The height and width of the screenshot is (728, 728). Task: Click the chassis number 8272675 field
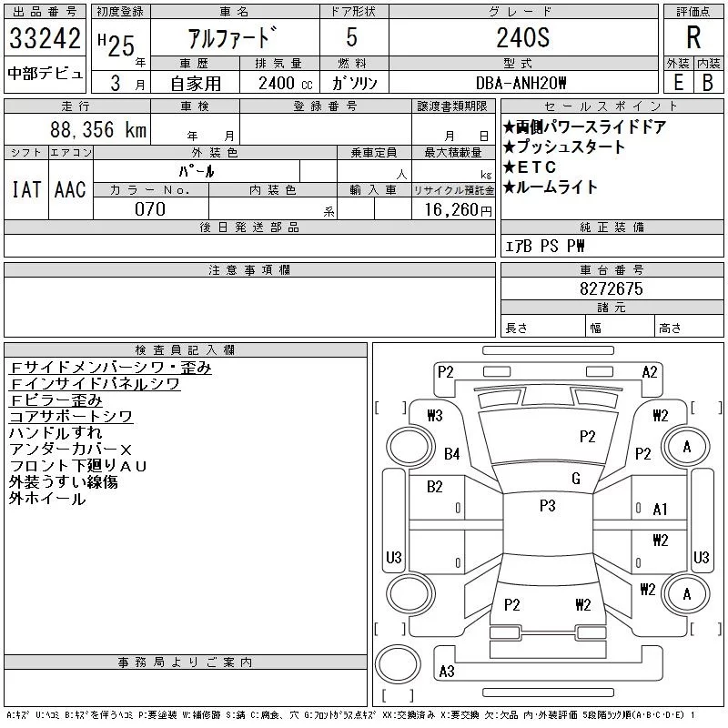(x=612, y=289)
